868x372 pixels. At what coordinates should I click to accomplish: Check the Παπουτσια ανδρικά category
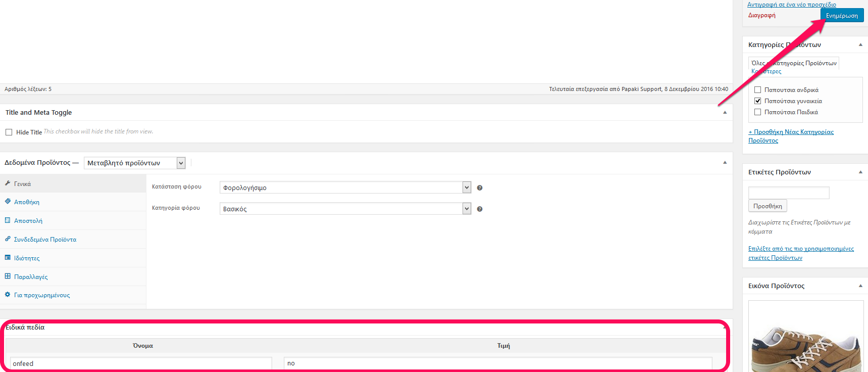757,90
